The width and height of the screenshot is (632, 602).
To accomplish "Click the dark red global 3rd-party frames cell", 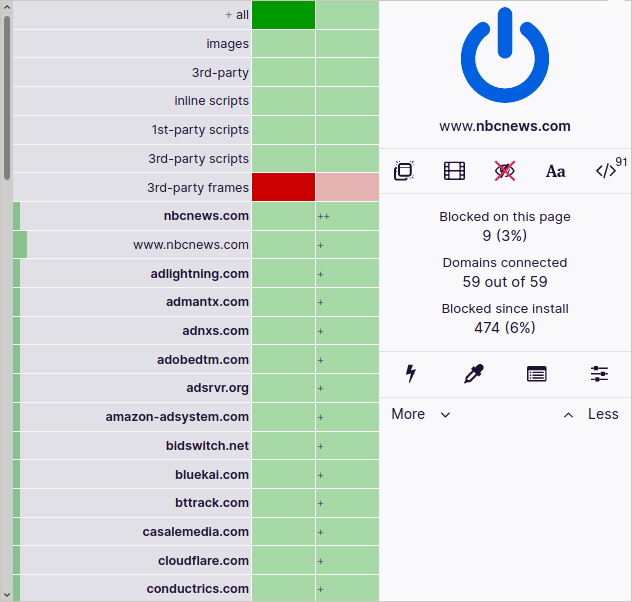I will coord(283,187).
